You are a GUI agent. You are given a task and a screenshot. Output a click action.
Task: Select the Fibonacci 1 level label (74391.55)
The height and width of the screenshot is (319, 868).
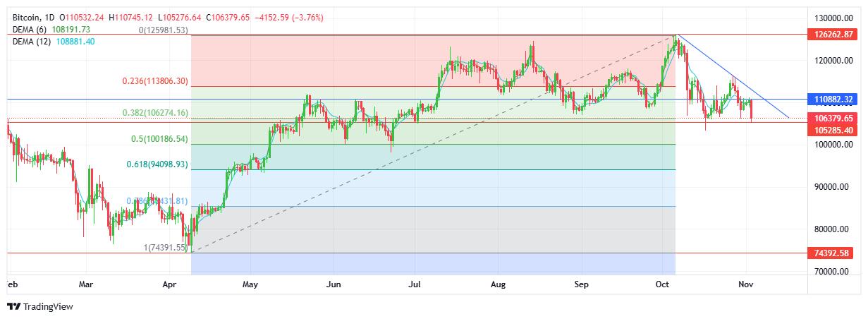(165, 247)
